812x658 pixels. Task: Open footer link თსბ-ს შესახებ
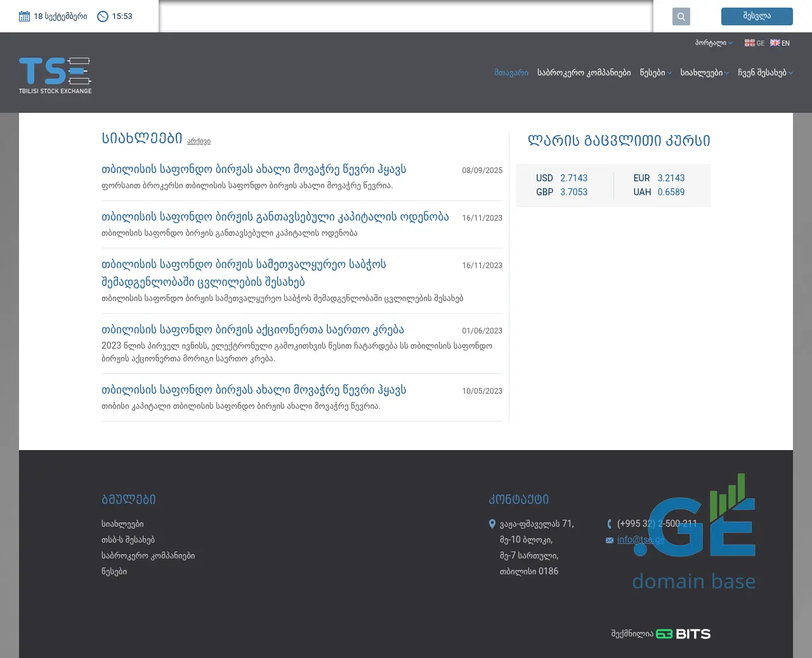[x=128, y=540]
